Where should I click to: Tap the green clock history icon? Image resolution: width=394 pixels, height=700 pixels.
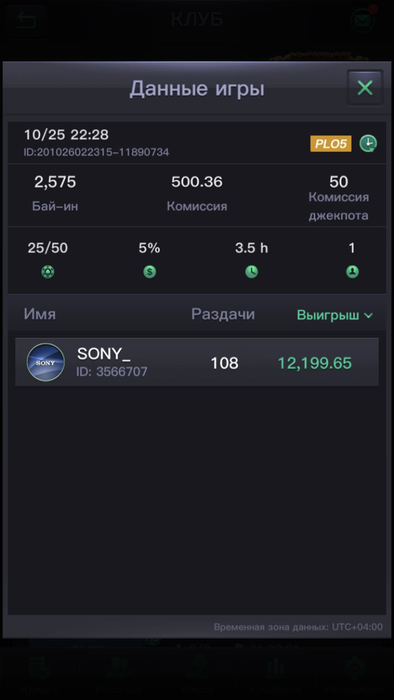pyautogui.click(x=368, y=144)
